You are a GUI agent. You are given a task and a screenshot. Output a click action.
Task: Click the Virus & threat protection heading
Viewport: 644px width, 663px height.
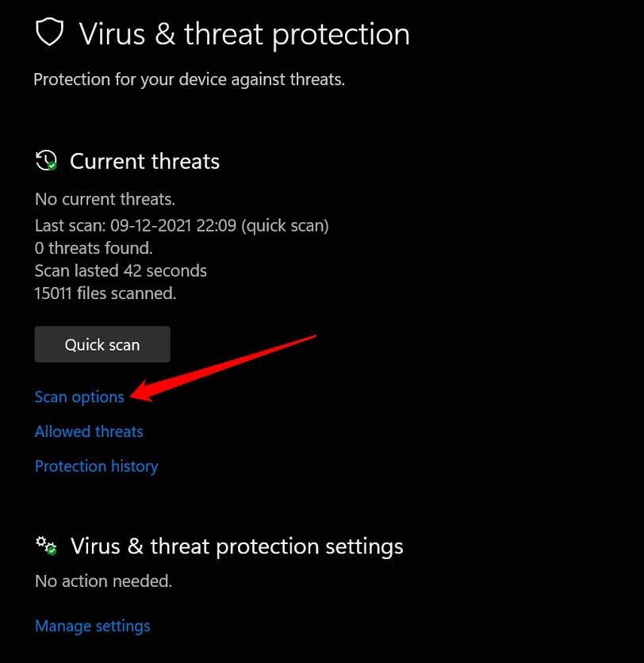click(243, 33)
